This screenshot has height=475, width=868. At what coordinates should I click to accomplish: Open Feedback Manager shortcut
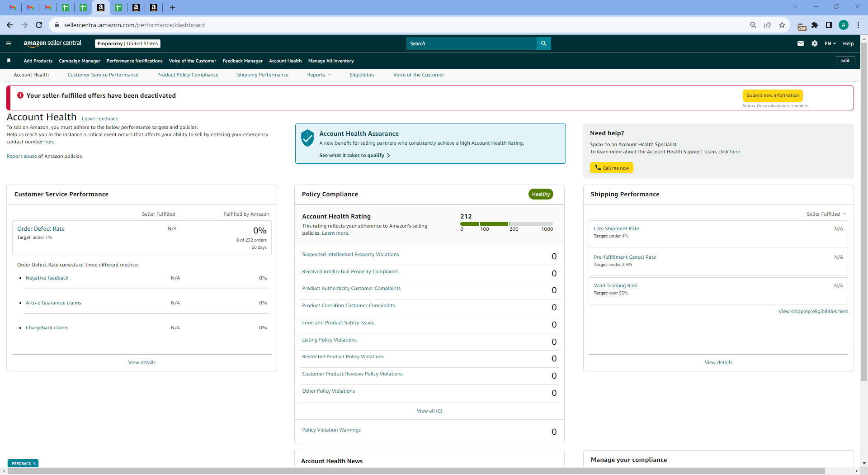242,61
